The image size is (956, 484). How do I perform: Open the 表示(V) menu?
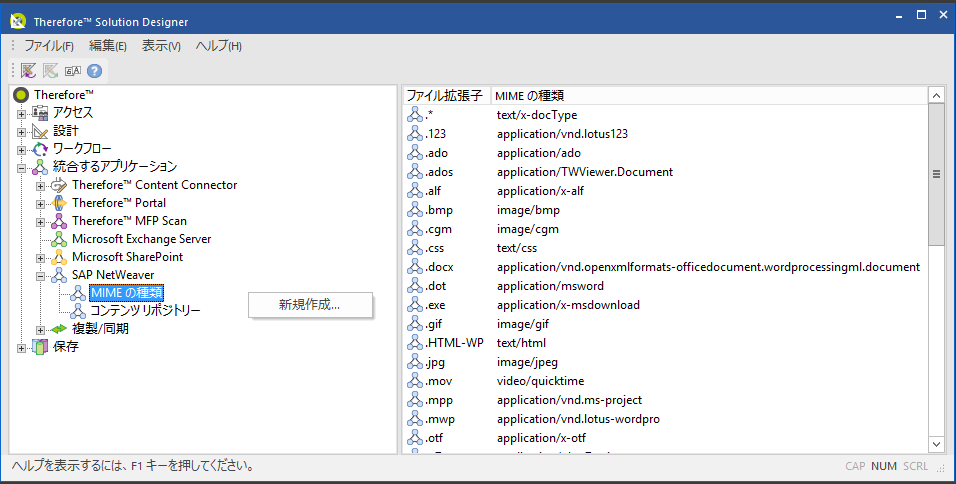162,46
